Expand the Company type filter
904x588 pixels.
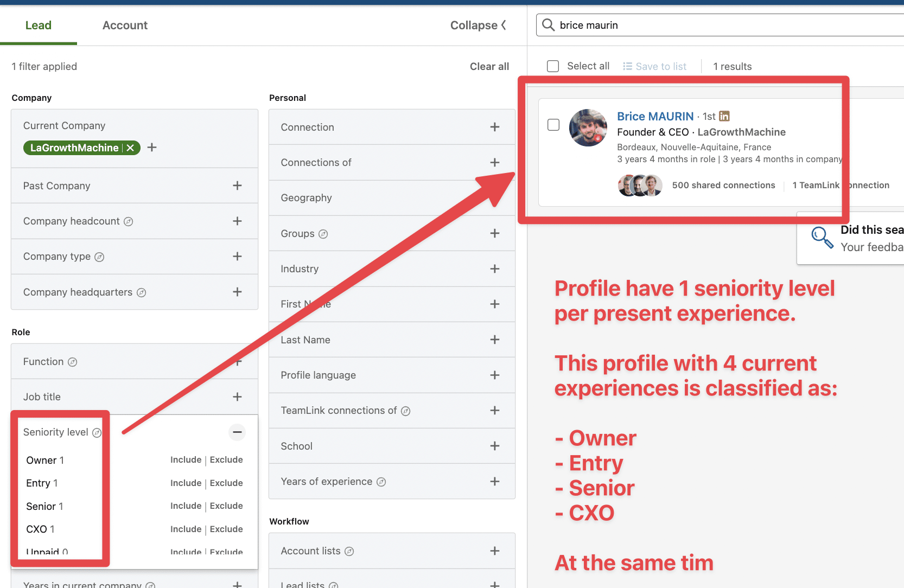click(237, 256)
